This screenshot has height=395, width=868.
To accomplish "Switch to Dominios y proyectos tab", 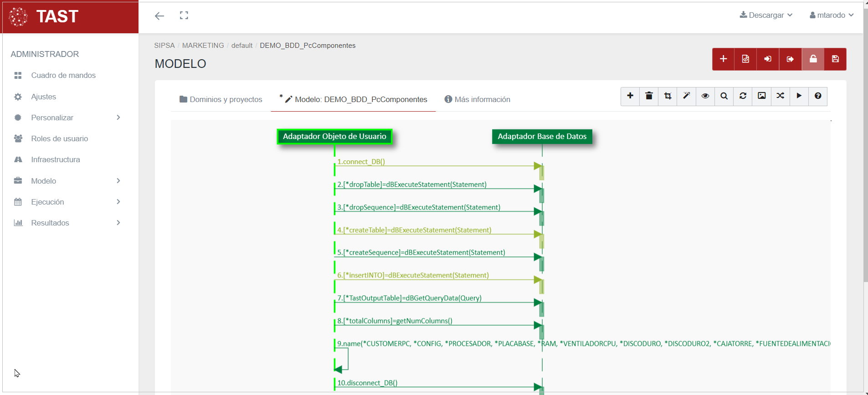I will click(x=221, y=99).
